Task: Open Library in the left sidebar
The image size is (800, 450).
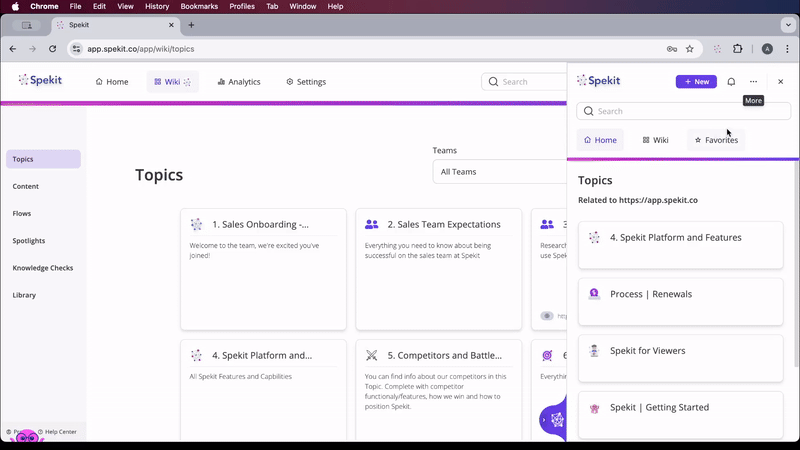Action: click(x=24, y=295)
